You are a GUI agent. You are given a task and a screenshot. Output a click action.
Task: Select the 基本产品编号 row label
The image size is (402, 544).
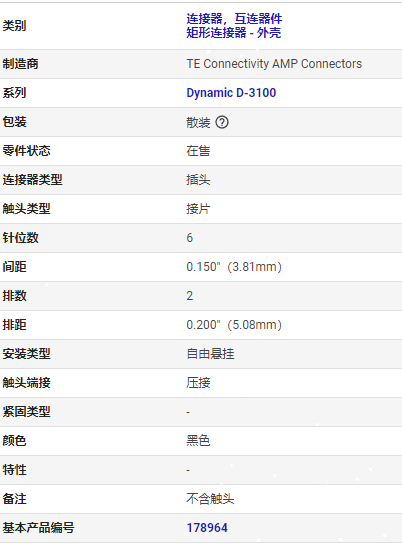click(x=39, y=528)
